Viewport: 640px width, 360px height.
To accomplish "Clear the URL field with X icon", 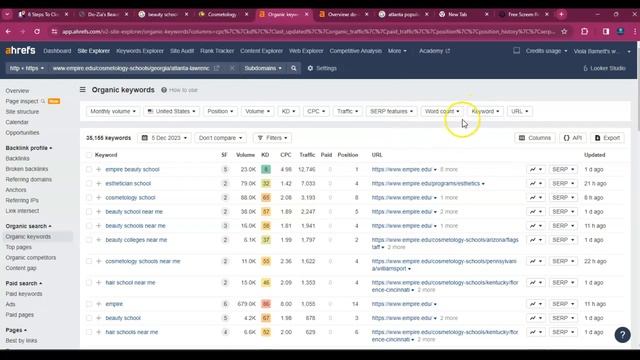I will click(x=232, y=68).
